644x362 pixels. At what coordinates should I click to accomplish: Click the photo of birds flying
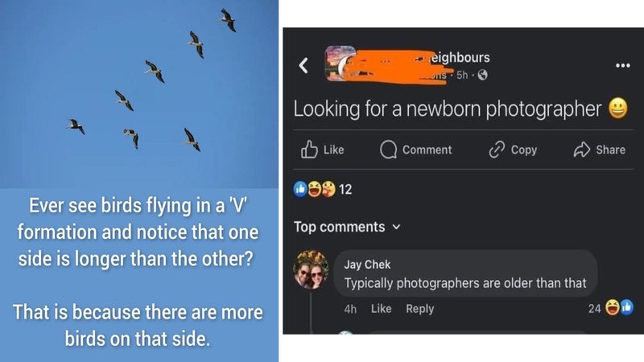pos(138,93)
